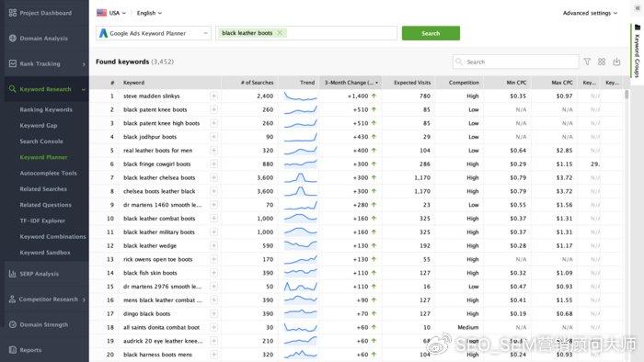Select the 'chelsea boots leather black' keyword
The height and width of the screenshot is (362, 644).
159,191
